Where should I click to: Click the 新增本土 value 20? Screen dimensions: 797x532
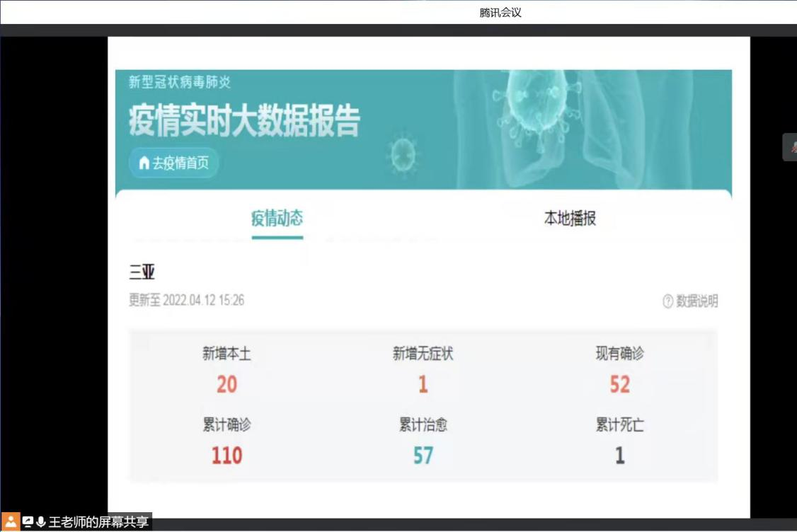227,385
